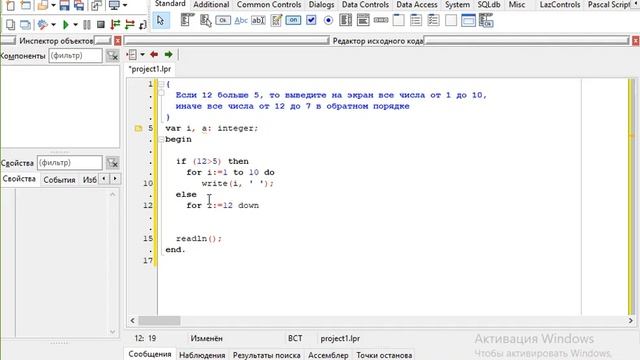The height and width of the screenshot is (360, 640).
Task: Click the New Form toolbar icon
Action: [26, 5]
